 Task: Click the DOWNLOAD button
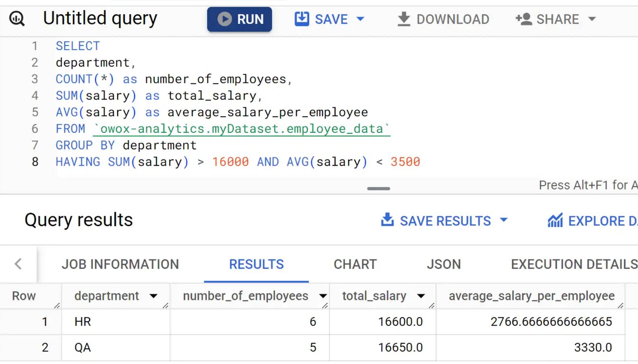coord(443,19)
